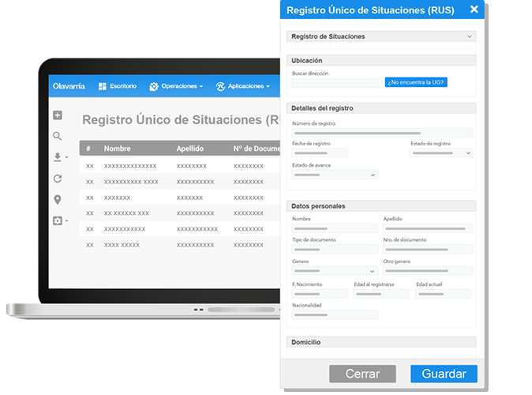This screenshot has height=395, width=532.
Task: Click the Nombre field under Datos personales
Action: tap(335, 228)
